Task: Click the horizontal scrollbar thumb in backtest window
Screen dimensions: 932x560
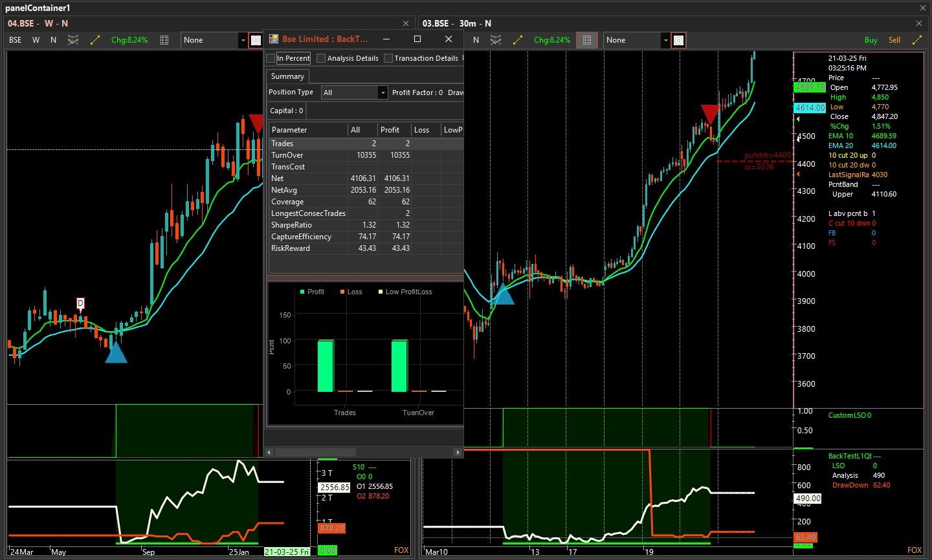Action: 315,452
